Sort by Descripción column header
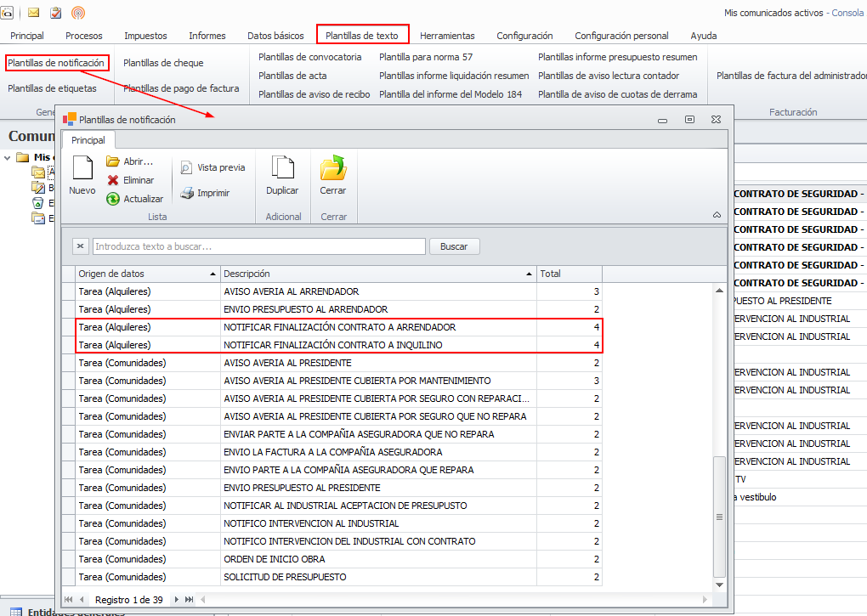The width and height of the screenshot is (867, 616). pos(377,274)
